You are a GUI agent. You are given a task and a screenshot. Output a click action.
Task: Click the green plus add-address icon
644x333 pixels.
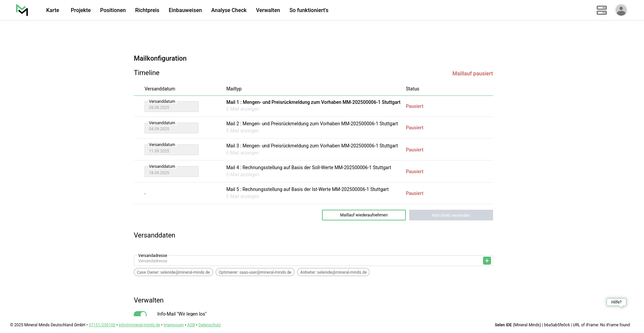point(487,261)
